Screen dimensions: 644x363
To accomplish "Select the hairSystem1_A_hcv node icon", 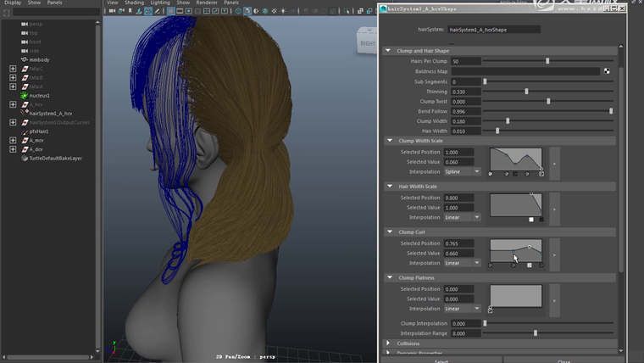I will (x=24, y=114).
